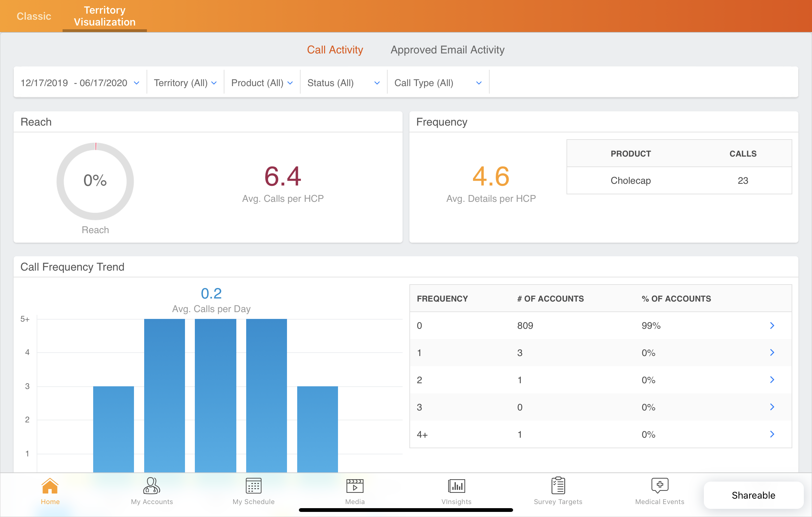Tap the Home icon in bottom bar

click(x=50, y=486)
